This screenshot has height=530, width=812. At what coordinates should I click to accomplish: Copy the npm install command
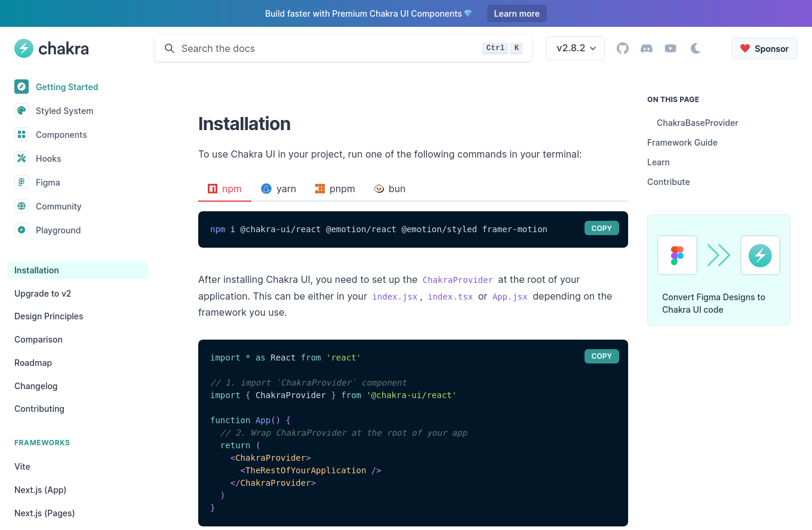[x=602, y=228]
